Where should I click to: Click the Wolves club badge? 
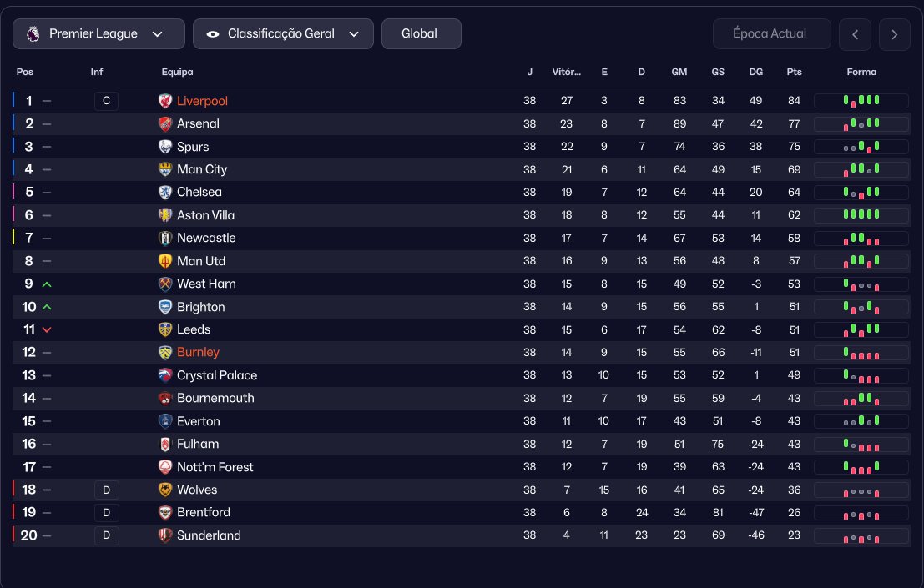[x=165, y=490]
